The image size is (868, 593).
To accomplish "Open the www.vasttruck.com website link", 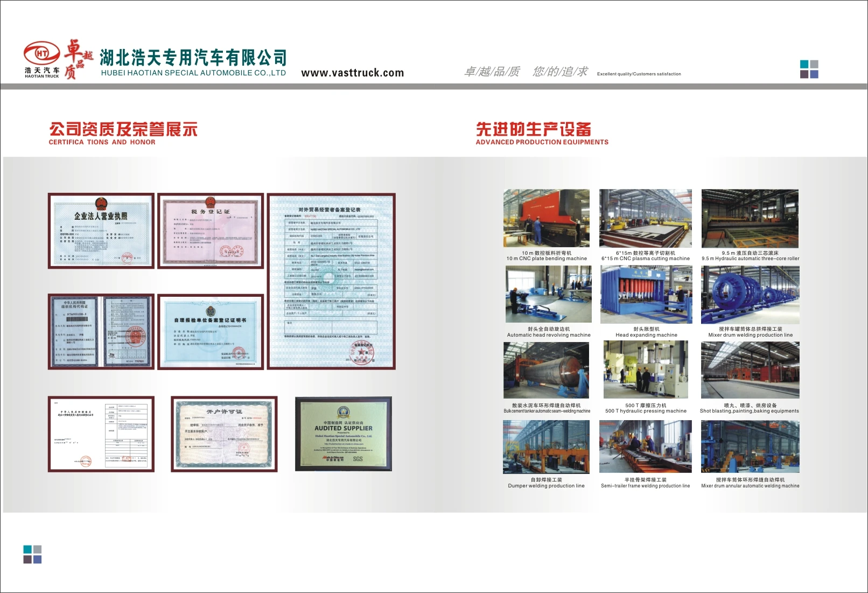I will coord(352,73).
